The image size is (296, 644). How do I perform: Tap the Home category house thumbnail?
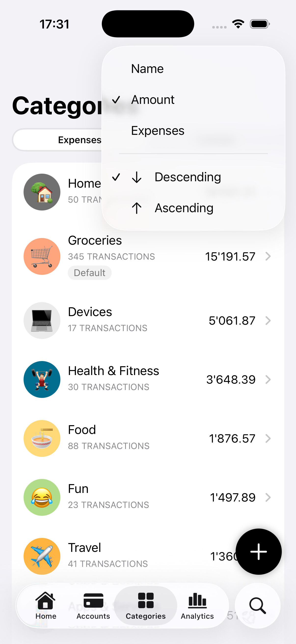point(42,192)
